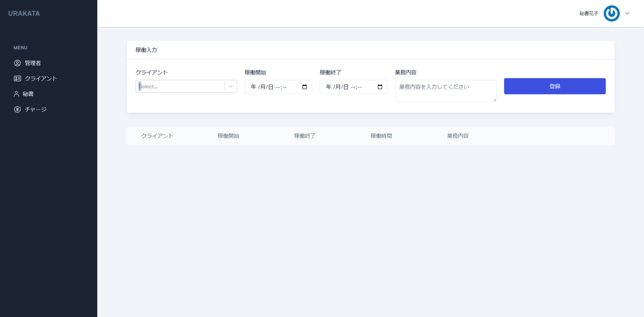Click the 業務内容 table column header
Image resolution: width=644 pixels, height=317 pixels.
[458, 136]
